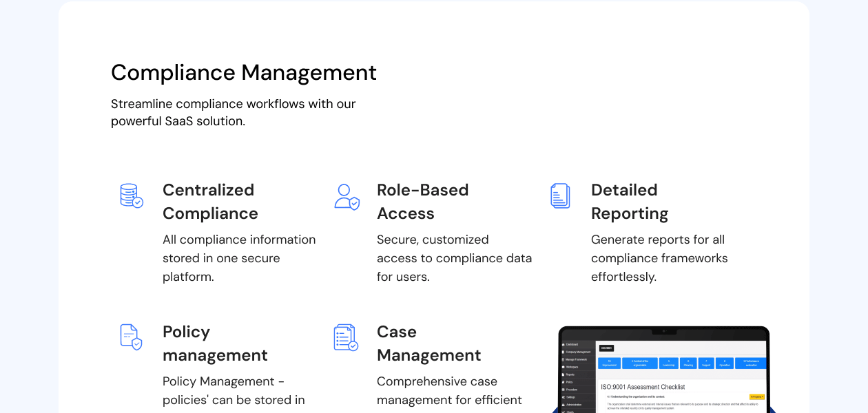Click the Detailed Reporting document icon
The image size is (868, 413).
coord(560,195)
